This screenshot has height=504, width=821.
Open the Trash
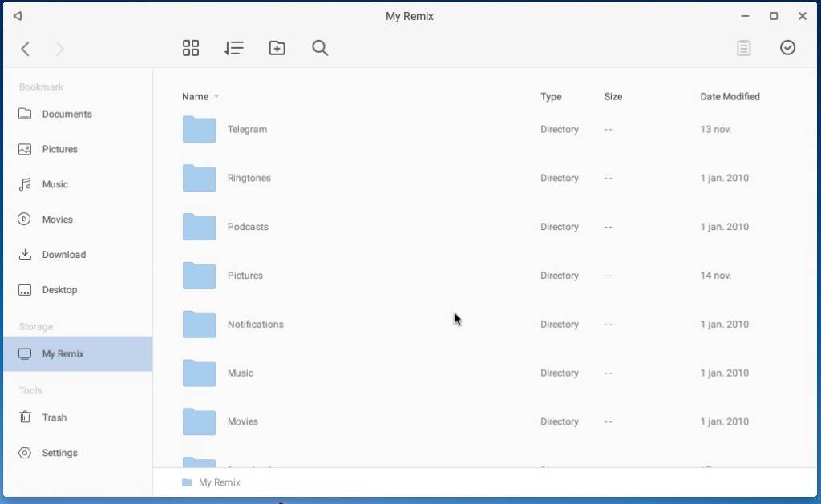pos(53,417)
